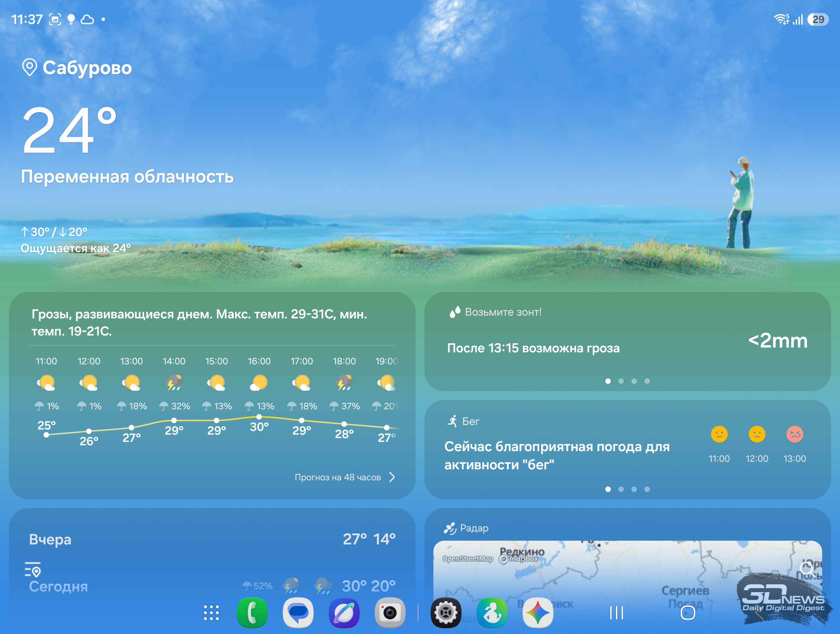840x634 pixels.
Task: Tap the 25° point on the temperature graph
Action: coord(46,435)
